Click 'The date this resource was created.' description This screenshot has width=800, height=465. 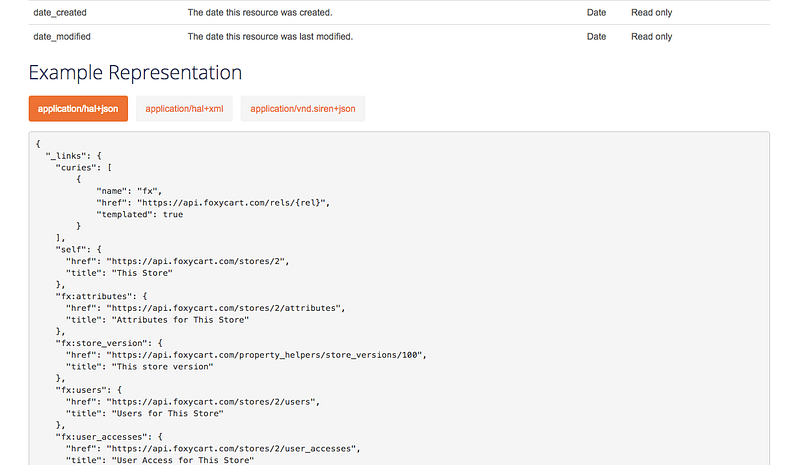260,13
